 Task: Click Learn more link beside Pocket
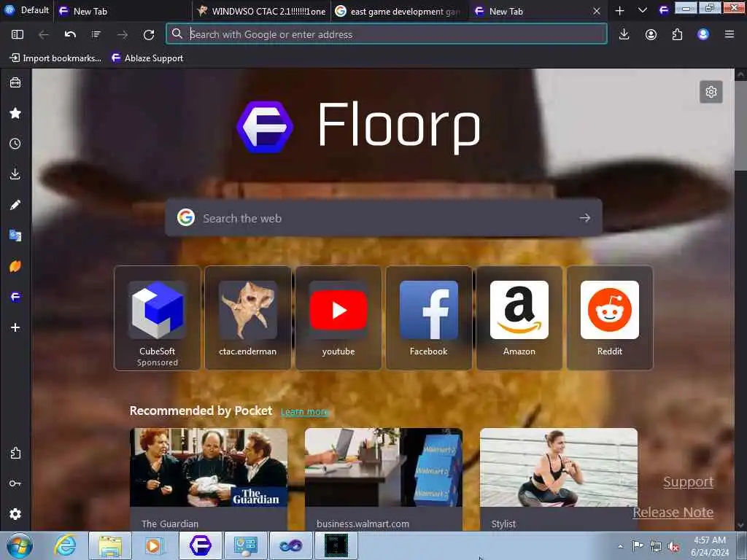tap(304, 411)
